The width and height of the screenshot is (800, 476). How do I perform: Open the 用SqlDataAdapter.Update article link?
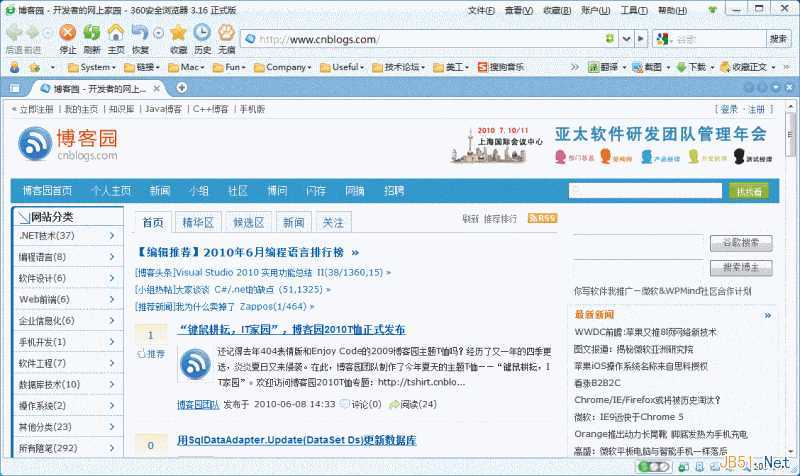click(x=296, y=440)
